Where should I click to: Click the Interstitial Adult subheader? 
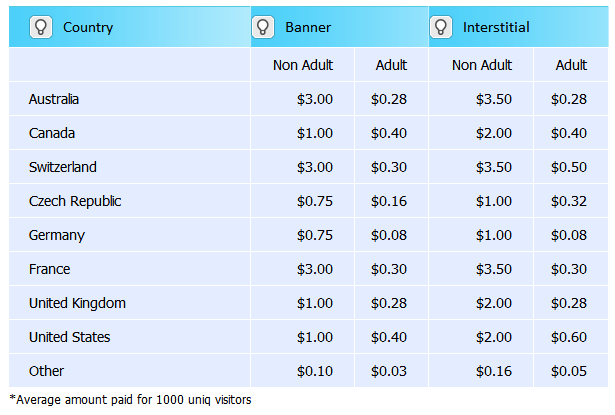click(x=571, y=66)
